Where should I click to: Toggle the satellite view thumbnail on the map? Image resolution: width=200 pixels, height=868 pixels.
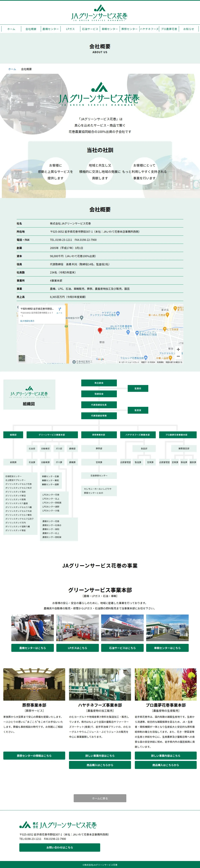pos(22,358)
